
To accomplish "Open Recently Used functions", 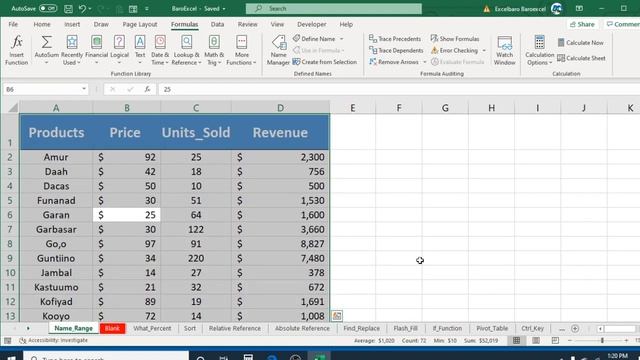I will click(x=72, y=50).
